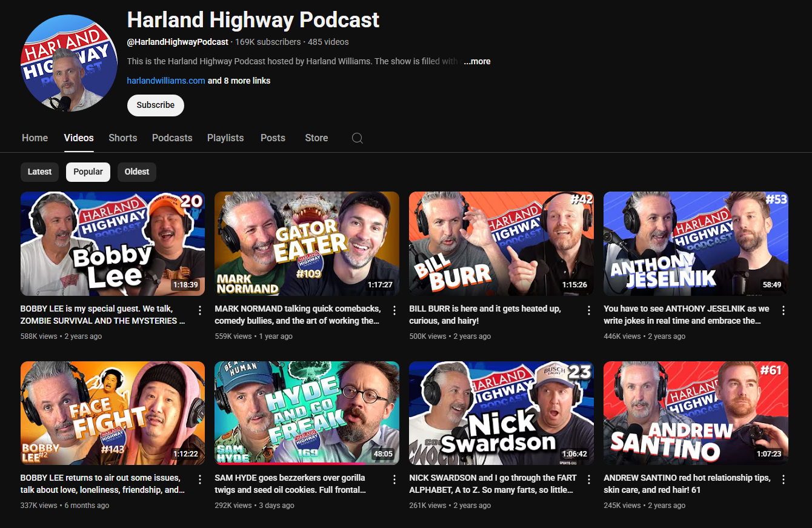Open title 'SAM HYDE goes bezzerkers'
Viewport: 812px width, 528px height.
coord(291,484)
